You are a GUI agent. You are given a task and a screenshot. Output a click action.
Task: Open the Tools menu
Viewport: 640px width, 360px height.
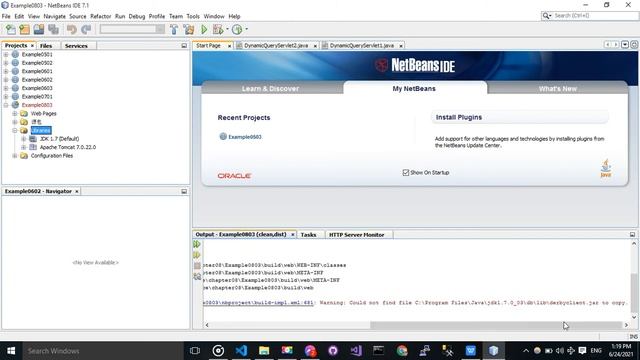point(193,16)
